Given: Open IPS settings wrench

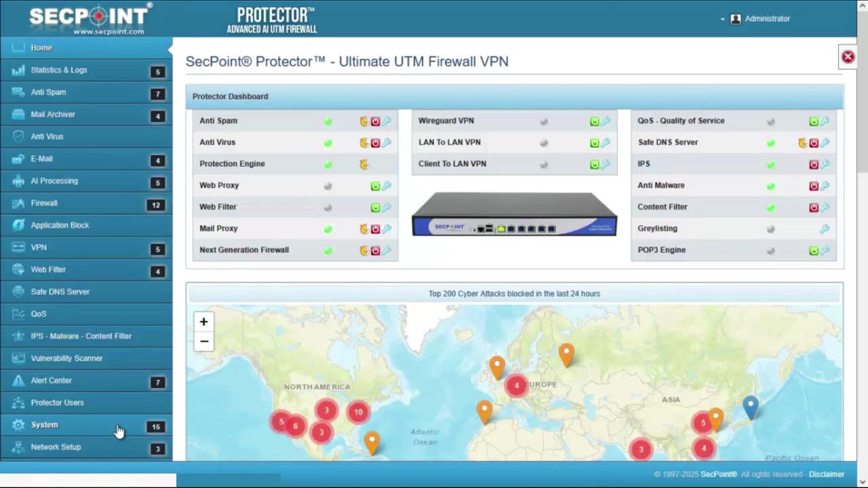Looking at the screenshot, I should [x=825, y=165].
